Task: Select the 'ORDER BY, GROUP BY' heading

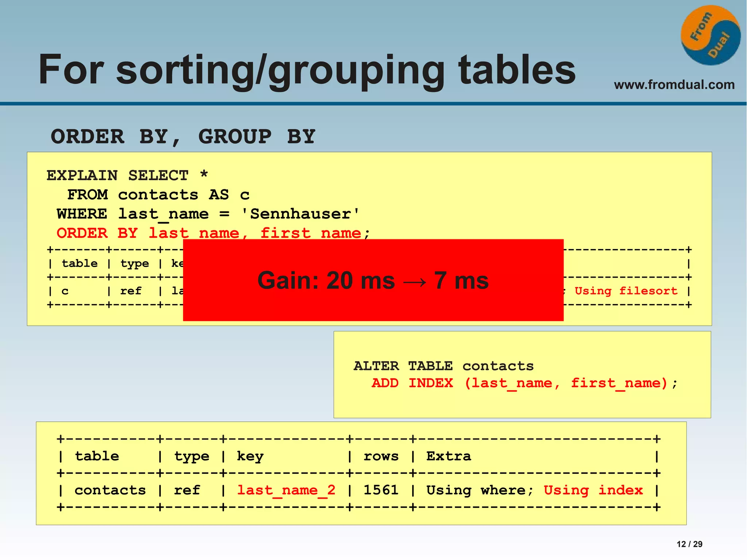Action: click(183, 137)
